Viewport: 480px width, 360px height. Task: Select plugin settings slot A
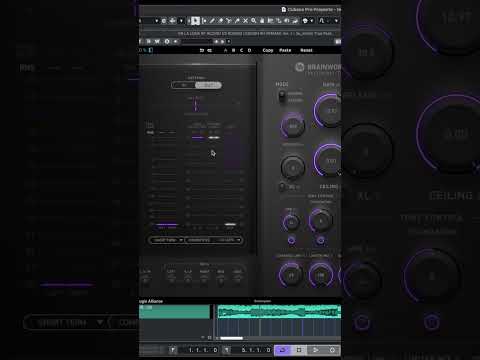pos(226,50)
